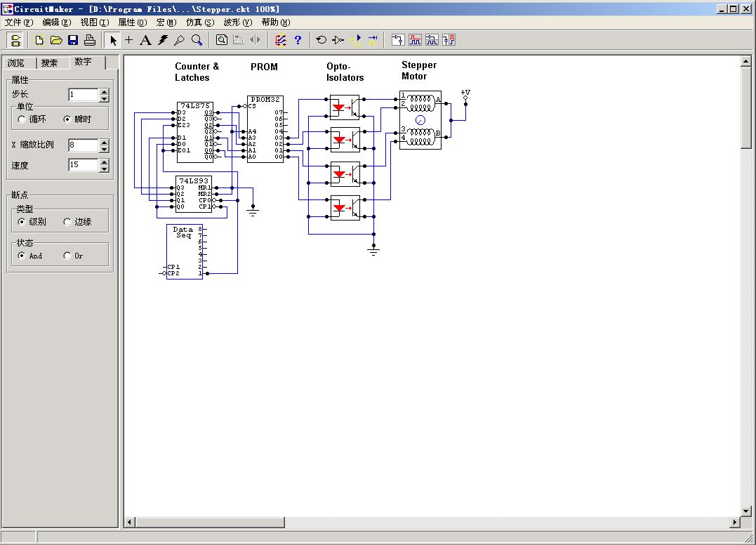Select the Text tool letter A

click(x=145, y=40)
